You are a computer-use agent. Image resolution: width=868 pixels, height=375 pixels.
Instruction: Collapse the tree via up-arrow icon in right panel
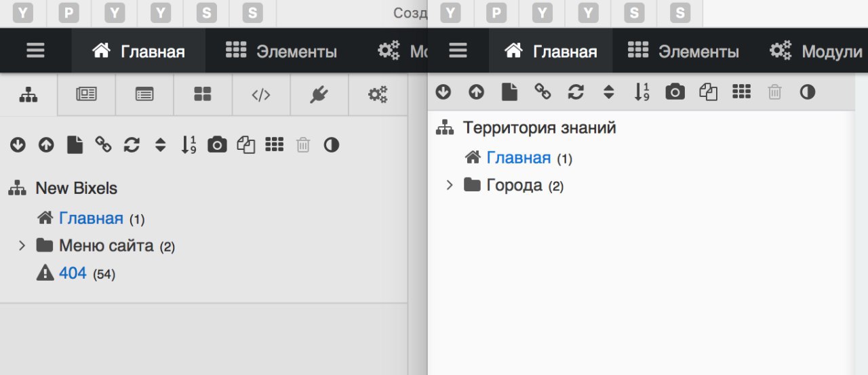476,92
